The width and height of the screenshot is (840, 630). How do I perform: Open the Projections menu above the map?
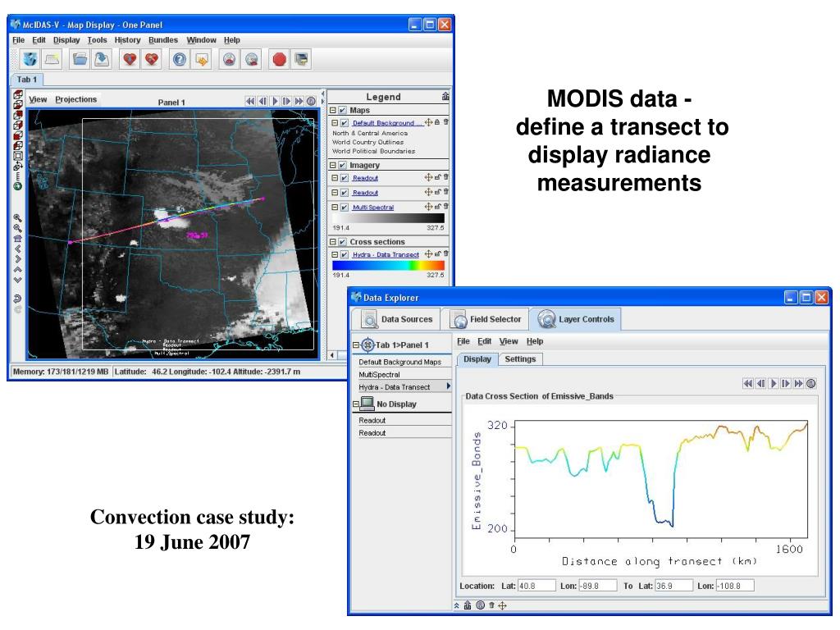coord(76,99)
